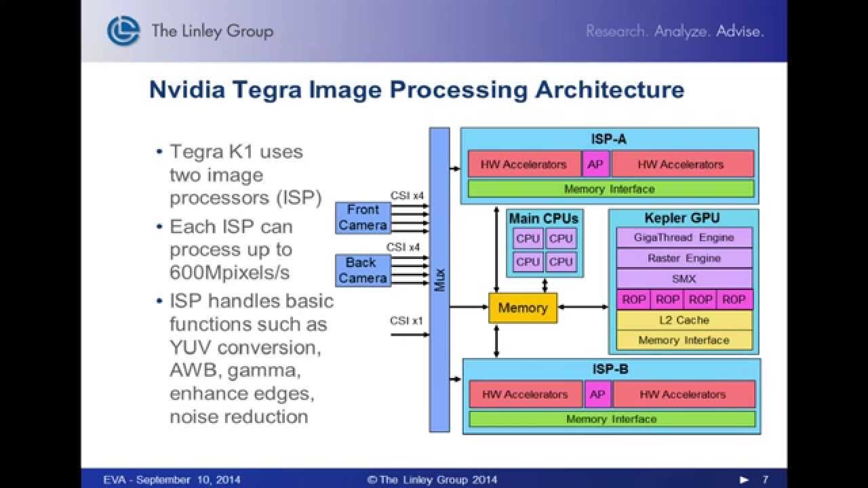Select the GigaThread Engine block
868x488 pixels.
point(684,237)
